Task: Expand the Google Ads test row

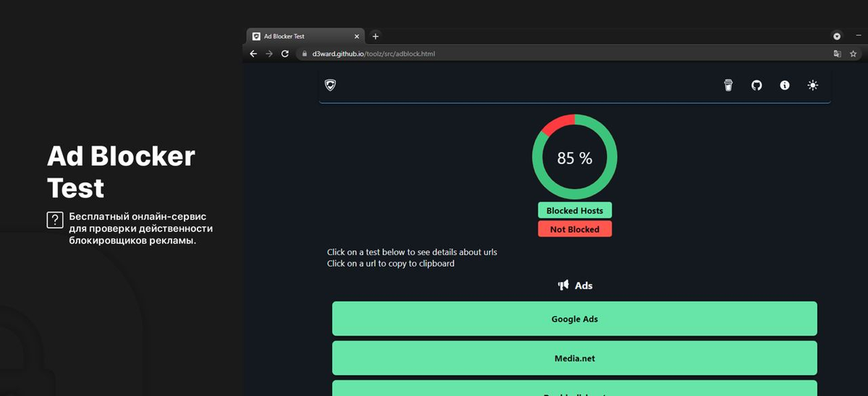Action: tap(574, 319)
